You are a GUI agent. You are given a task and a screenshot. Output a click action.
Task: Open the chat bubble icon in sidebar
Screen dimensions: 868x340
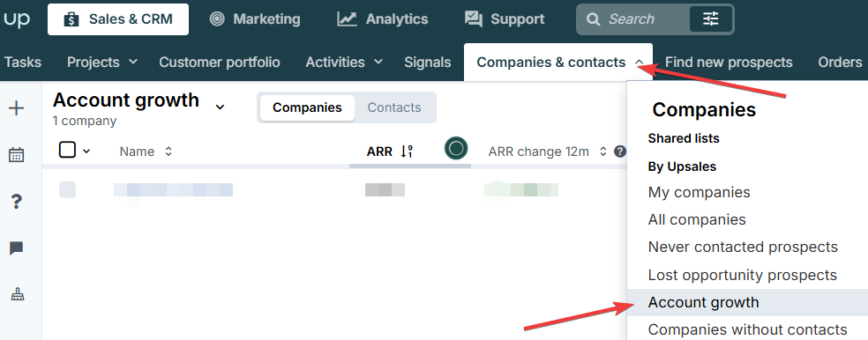point(17,248)
